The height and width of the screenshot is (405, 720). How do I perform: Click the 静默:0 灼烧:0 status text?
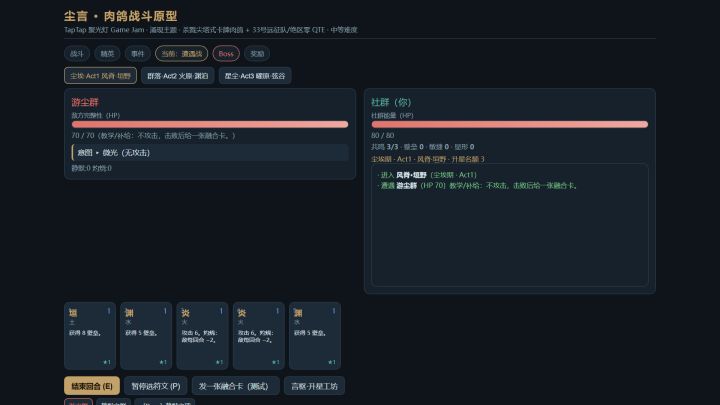(91, 168)
